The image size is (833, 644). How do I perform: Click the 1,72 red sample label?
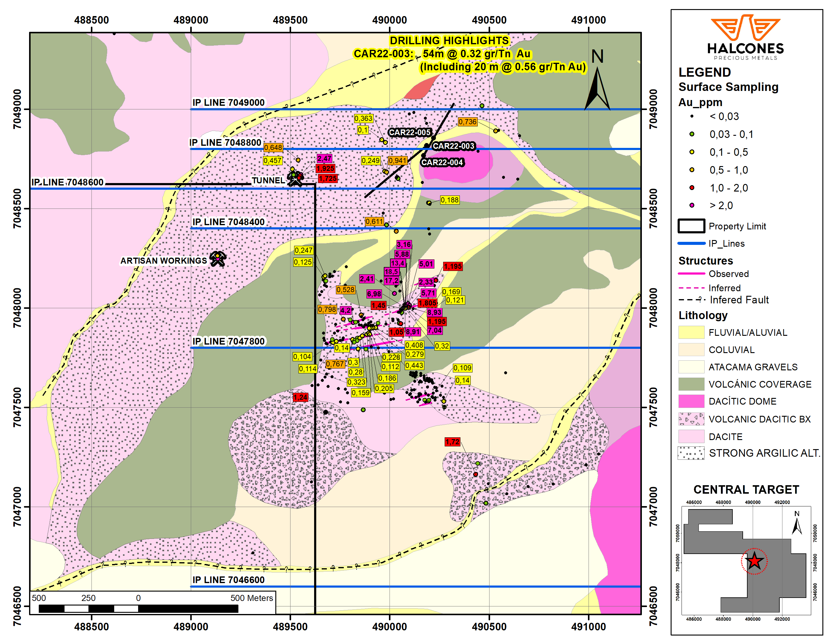(452, 442)
